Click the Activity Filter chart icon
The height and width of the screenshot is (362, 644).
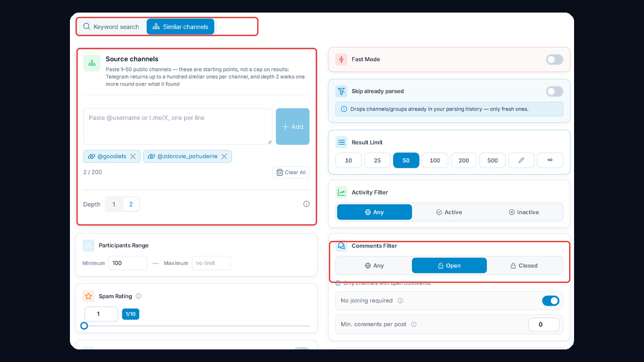(342, 192)
